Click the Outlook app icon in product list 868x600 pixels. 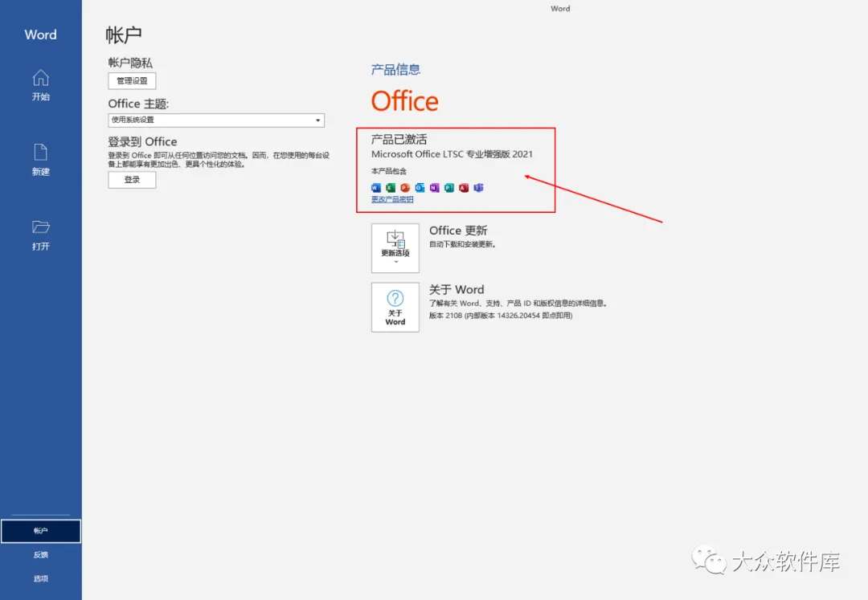click(420, 188)
